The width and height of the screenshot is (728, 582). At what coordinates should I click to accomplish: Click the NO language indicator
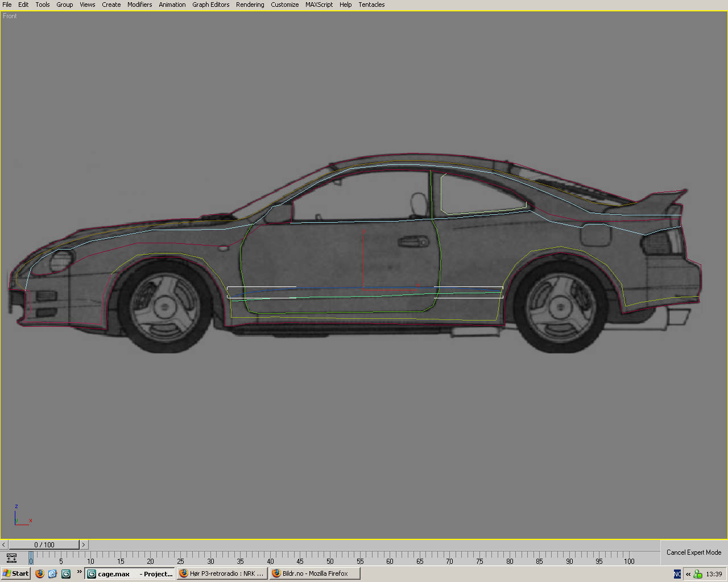[x=677, y=574]
